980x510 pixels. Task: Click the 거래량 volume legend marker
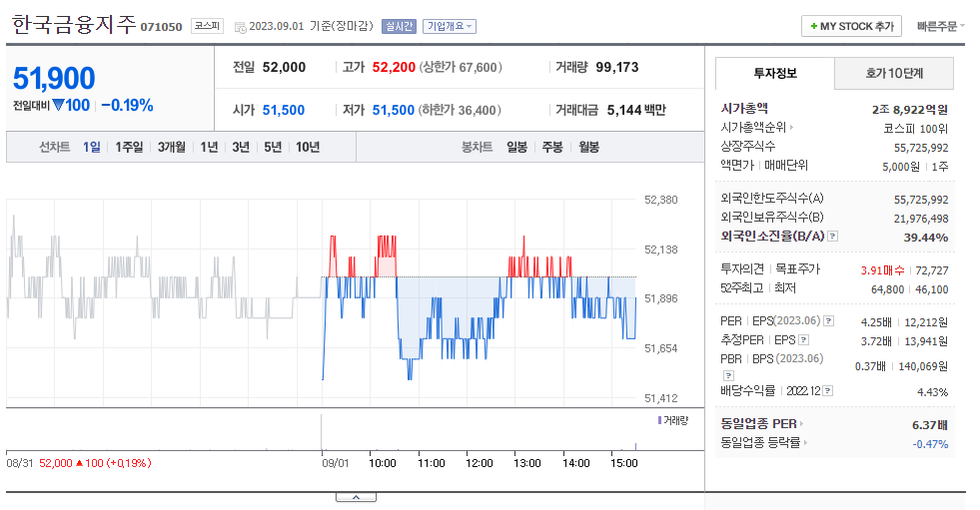659,420
